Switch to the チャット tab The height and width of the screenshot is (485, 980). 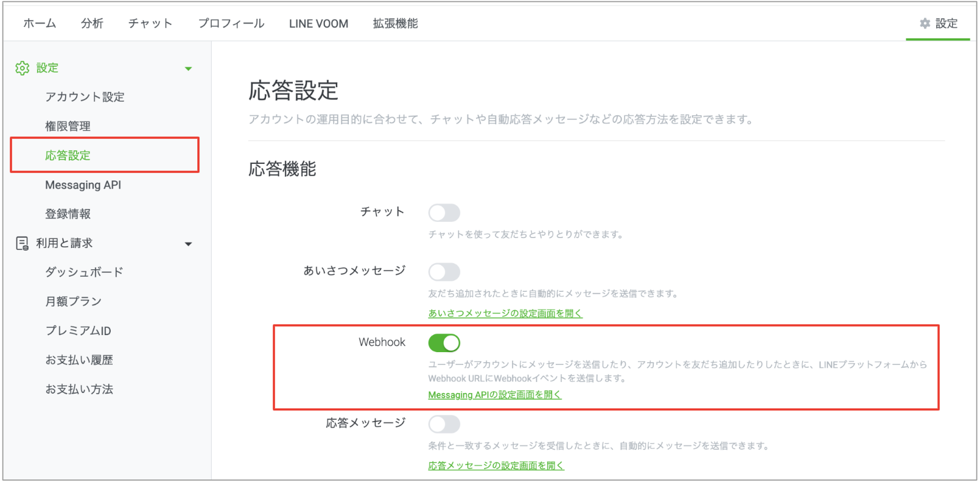(150, 23)
